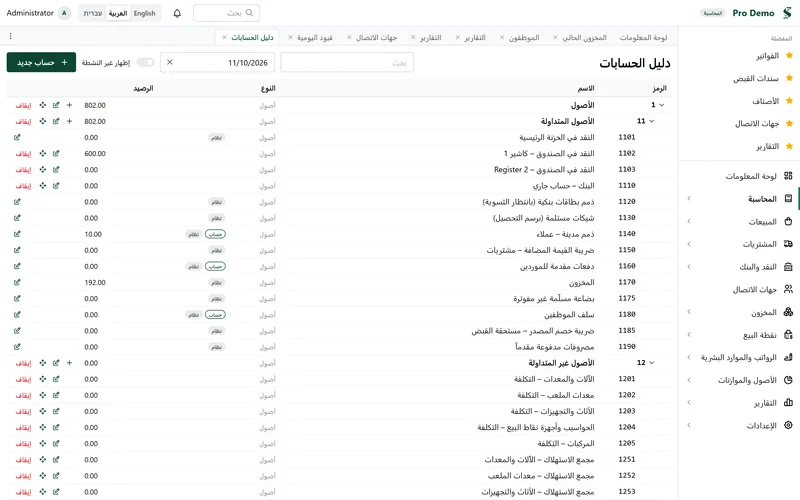Edit account 1140 ذمم مدينة عملاء
Image resolution: width=800 pixels, height=500 pixels.
pyautogui.click(x=17, y=234)
